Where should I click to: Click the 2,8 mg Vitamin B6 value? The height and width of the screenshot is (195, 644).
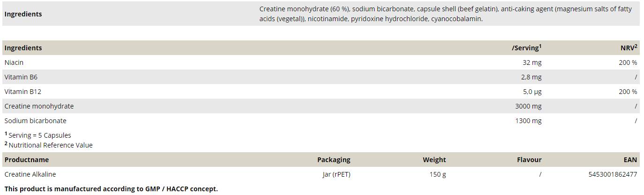(x=532, y=77)
